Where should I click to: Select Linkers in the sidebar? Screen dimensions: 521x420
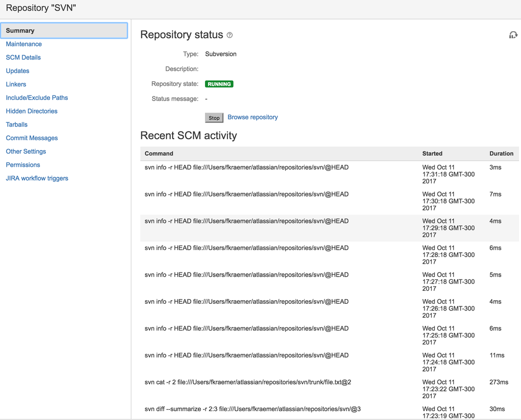[x=16, y=84]
